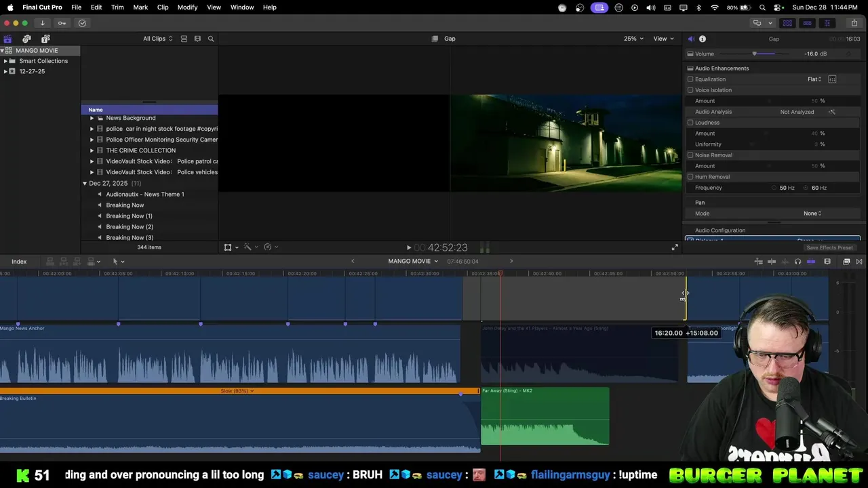This screenshot has height=488, width=868.
Task: Open the Clip menu
Action: (x=163, y=7)
